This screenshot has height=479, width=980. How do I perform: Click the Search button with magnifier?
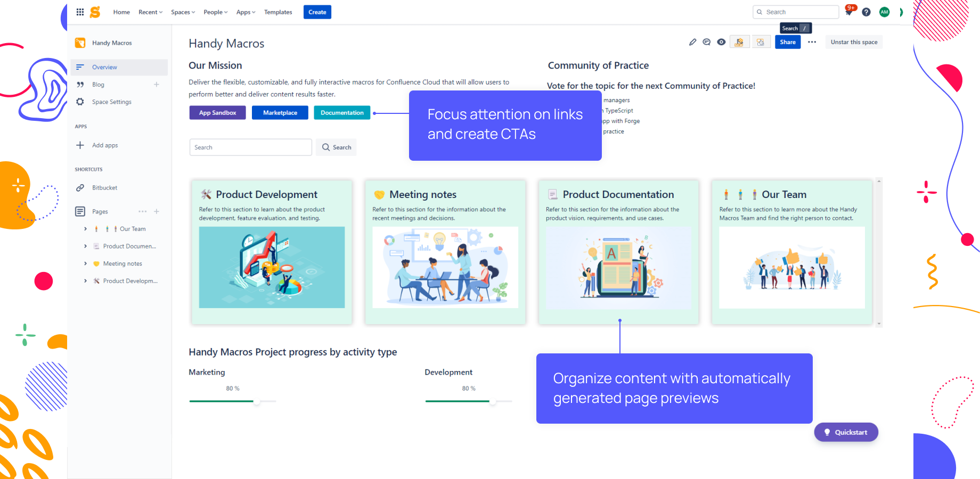(x=337, y=147)
